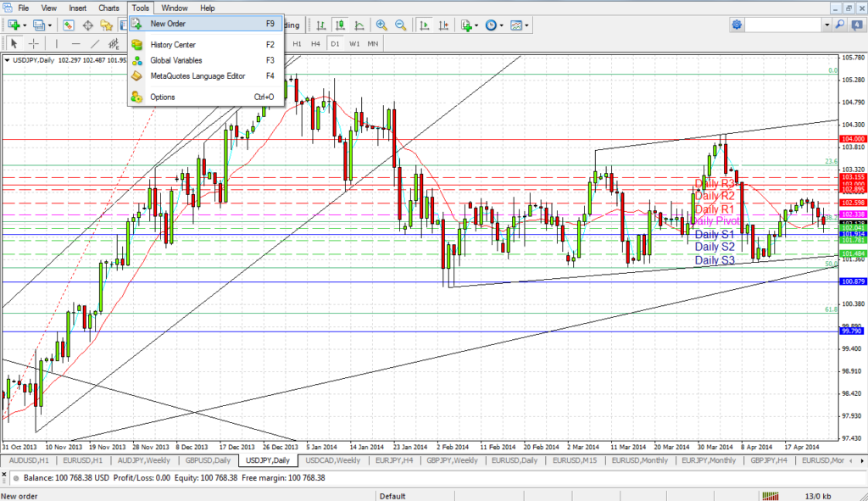Viewport: 868px width, 501px height.
Task: Open the Help menu
Action: click(x=208, y=8)
